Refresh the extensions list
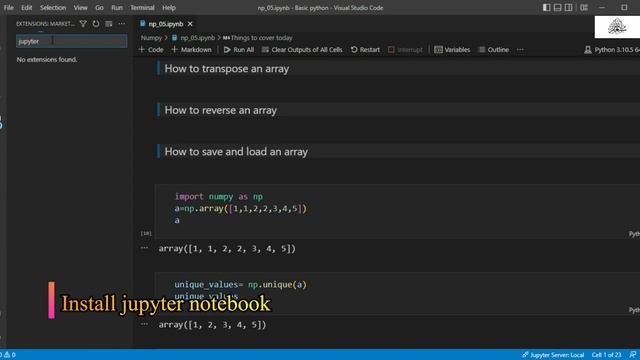The height and width of the screenshot is (360, 640). [96, 24]
